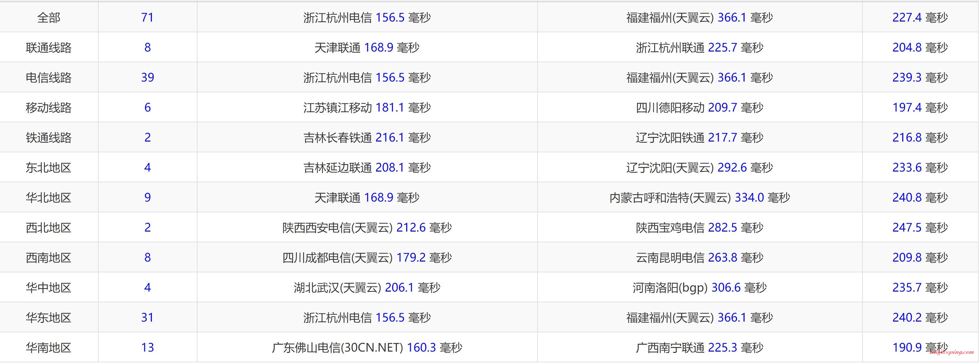Select average value 233.6 毫秒
Viewport: 980px width, 363px height.
[920, 168]
